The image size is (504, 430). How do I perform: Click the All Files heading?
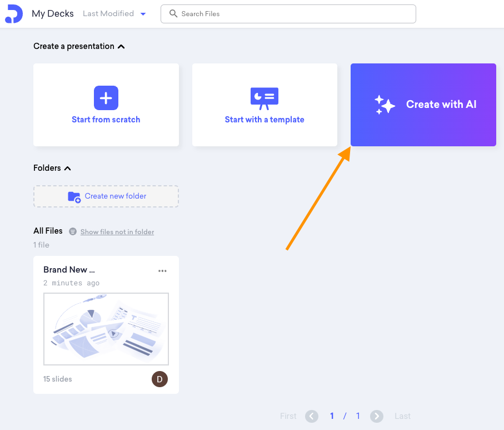[x=48, y=231]
